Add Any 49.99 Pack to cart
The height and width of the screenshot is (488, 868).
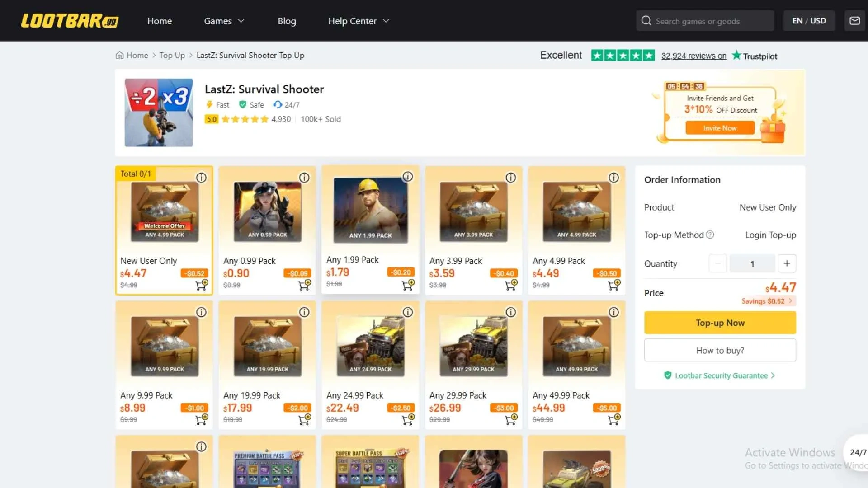[x=614, y=419]
